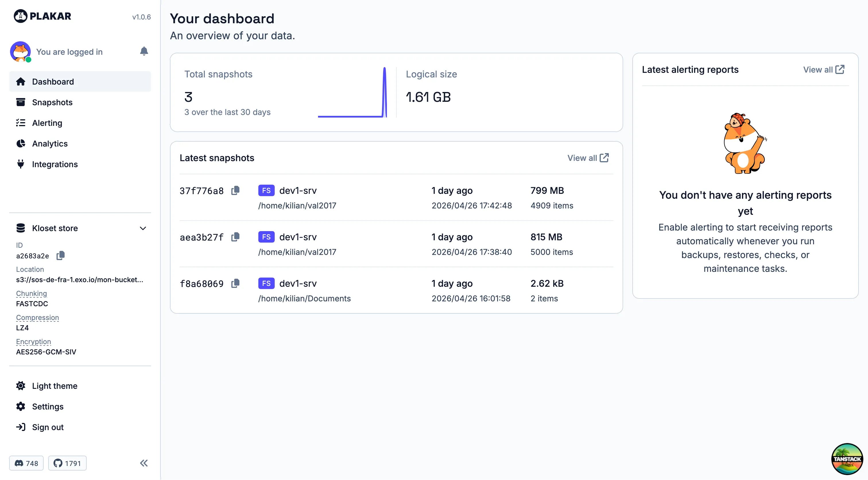Open the Discord badge showing 748
Image resolution: width=868 pixels, height=480 pixels.
click(26, 463)
